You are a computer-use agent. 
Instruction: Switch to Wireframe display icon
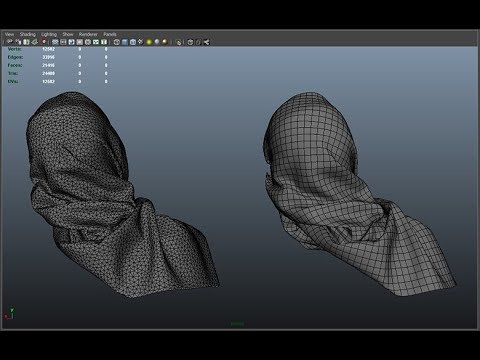[117, 42]
